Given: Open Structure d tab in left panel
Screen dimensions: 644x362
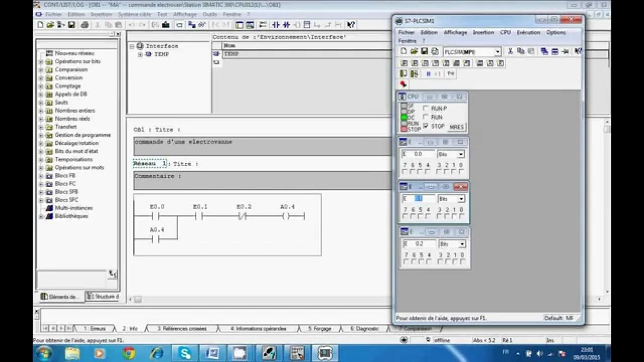Looking at the screenshot, I should click(102, 297).
